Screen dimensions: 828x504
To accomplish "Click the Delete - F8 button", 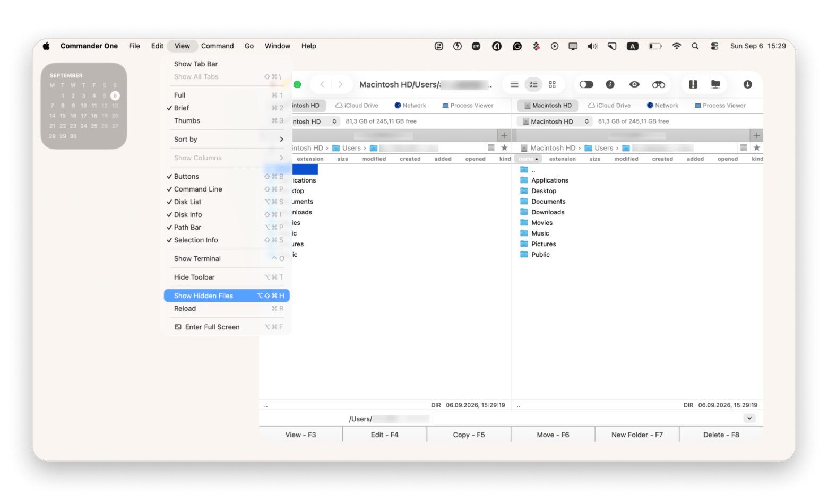I will (x=721, y=435).
